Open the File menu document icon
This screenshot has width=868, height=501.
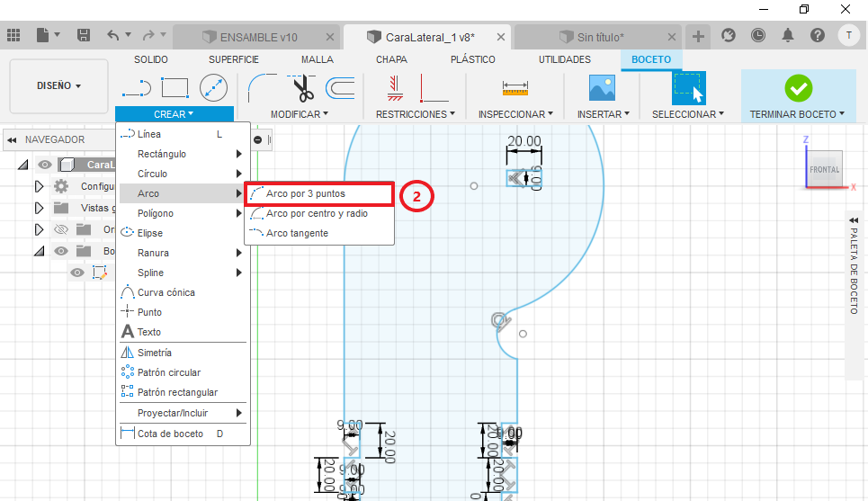click(x=42, y=35)
